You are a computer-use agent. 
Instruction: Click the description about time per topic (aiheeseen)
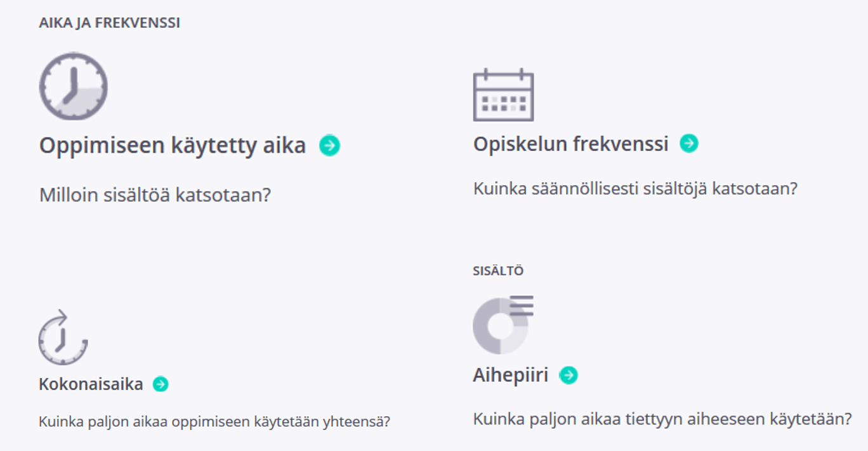tap(662, 419)
